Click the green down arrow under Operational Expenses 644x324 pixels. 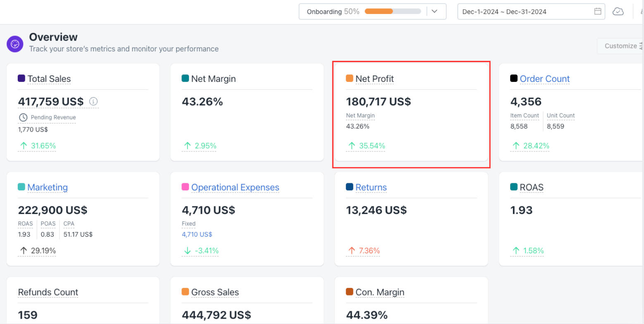pos(187,251)
